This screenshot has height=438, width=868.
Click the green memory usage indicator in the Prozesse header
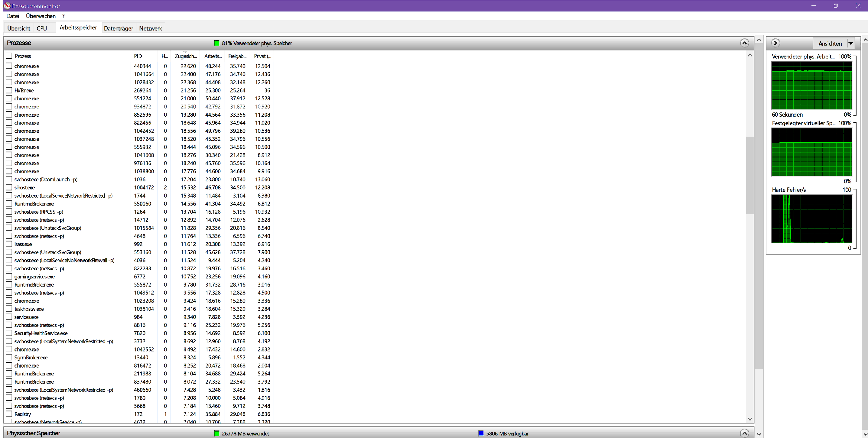tap(217, 43)
